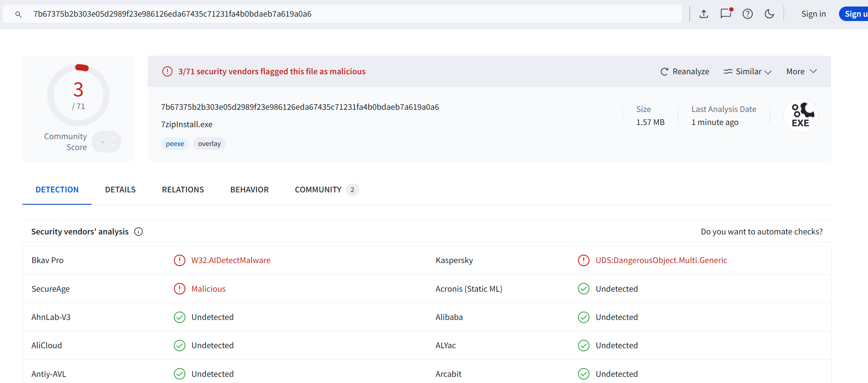Click the Kaspersky detection alert icon
Screen dimensions: 868x383
point(583,260)
